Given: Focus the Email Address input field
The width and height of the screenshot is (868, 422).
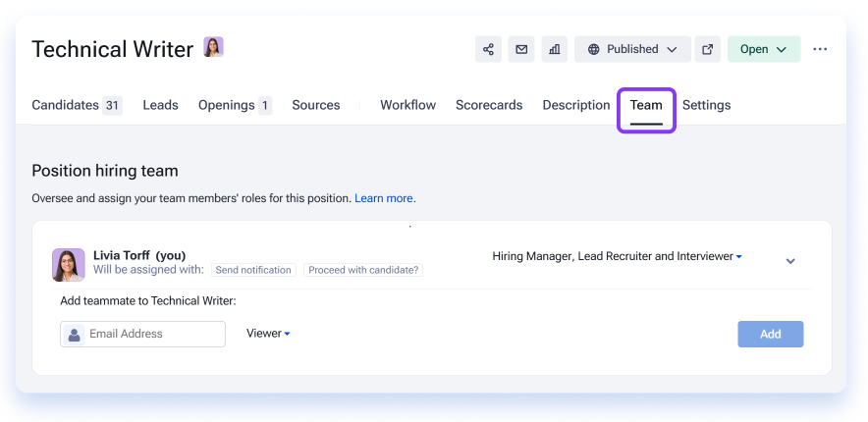Looking at the screenshot, I should pyautogui.click(x=142, y=334).
